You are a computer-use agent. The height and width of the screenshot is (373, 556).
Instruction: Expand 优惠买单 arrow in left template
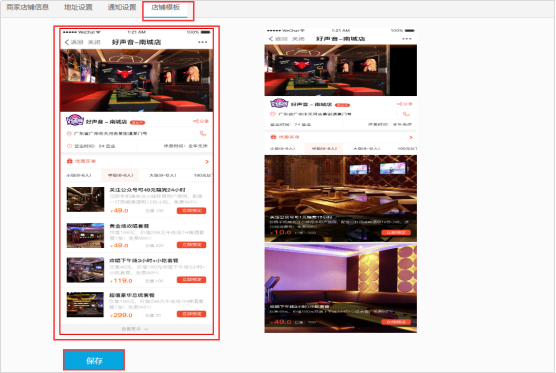point(207,162)
